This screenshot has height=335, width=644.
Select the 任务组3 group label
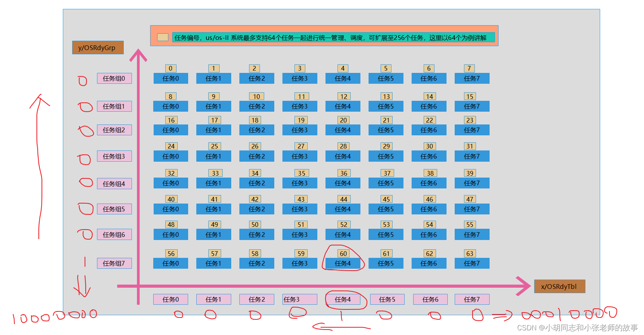pyautogui.click(x=114, y=156)
